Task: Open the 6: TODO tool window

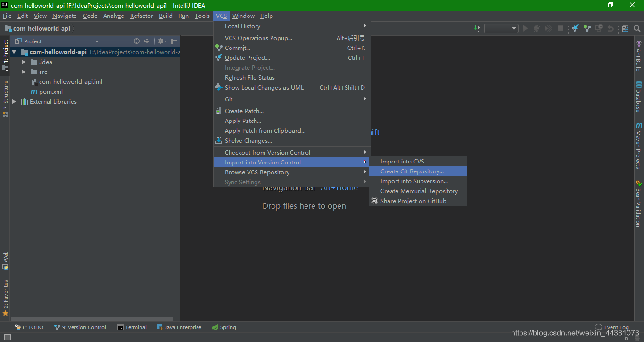Action: click(29, 327)
